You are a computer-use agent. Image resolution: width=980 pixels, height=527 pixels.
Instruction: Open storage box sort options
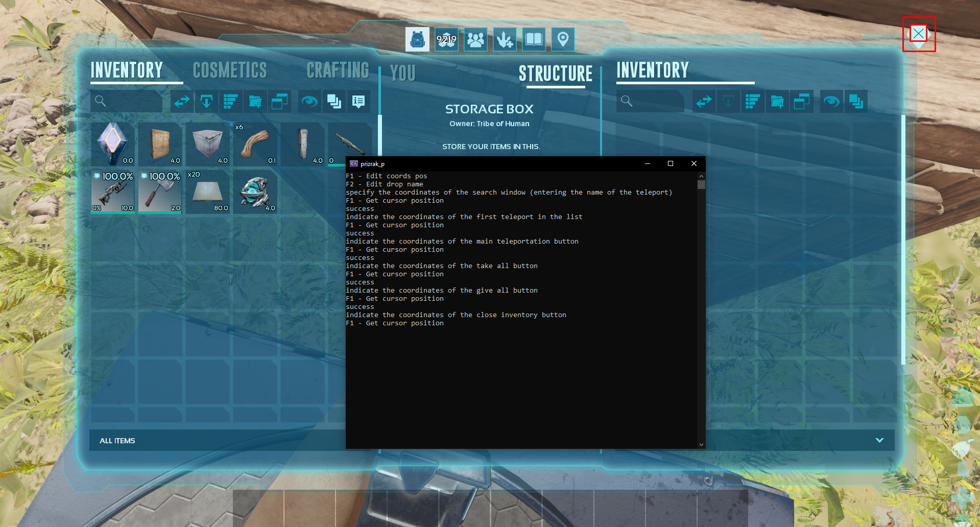tap(753, 102)
